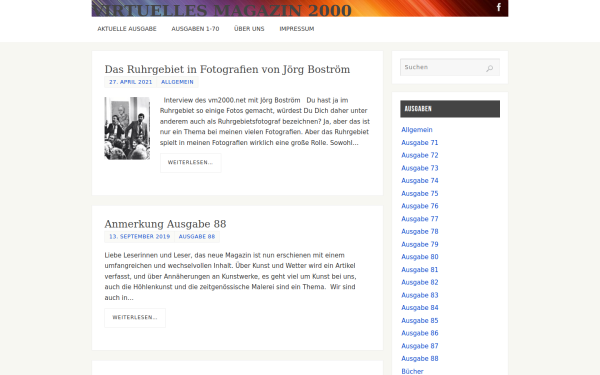This screenshot has width=600, height=375.
Task: Open article title Das Ruhrgebiet in Fotografien
Action: (x=227, y=69)
